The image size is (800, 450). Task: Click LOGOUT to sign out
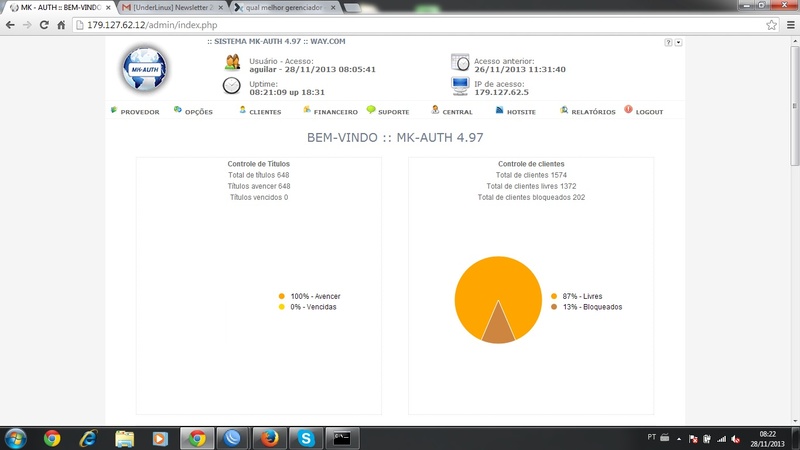[643, 111]
